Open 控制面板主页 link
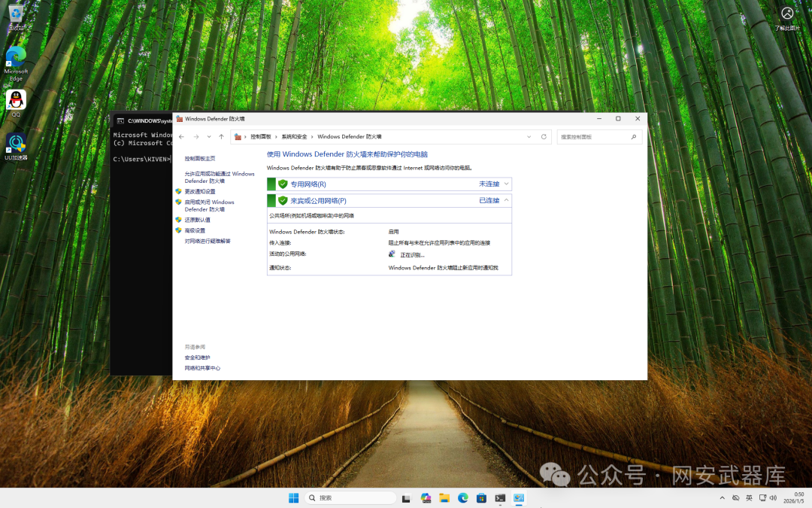812x508 pixels. 200,159
